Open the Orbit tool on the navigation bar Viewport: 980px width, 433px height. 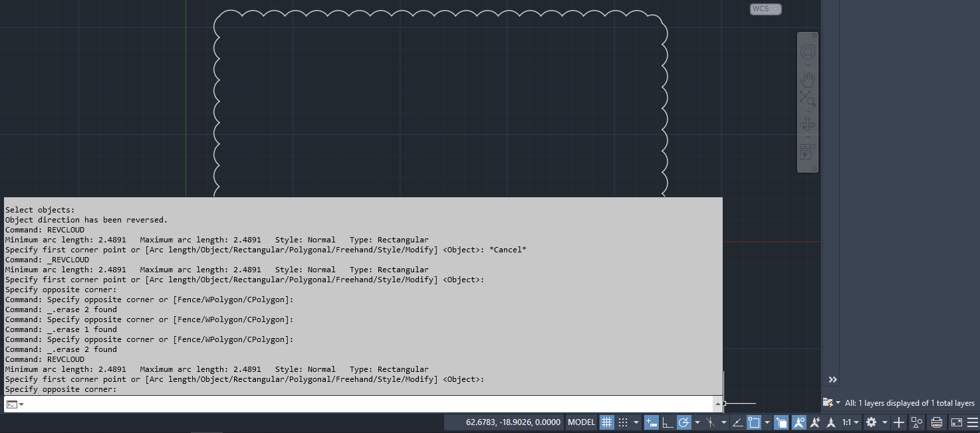pos(808,123)
